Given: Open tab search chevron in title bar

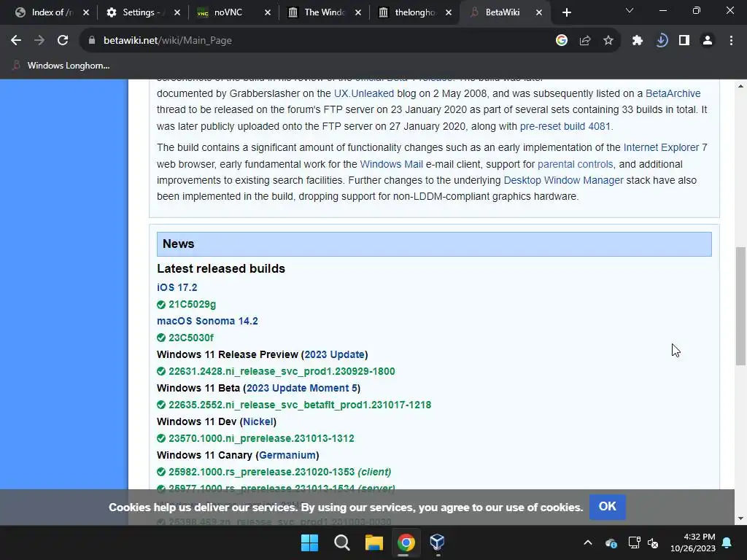Looking at the screenshot, I should 630,10.
